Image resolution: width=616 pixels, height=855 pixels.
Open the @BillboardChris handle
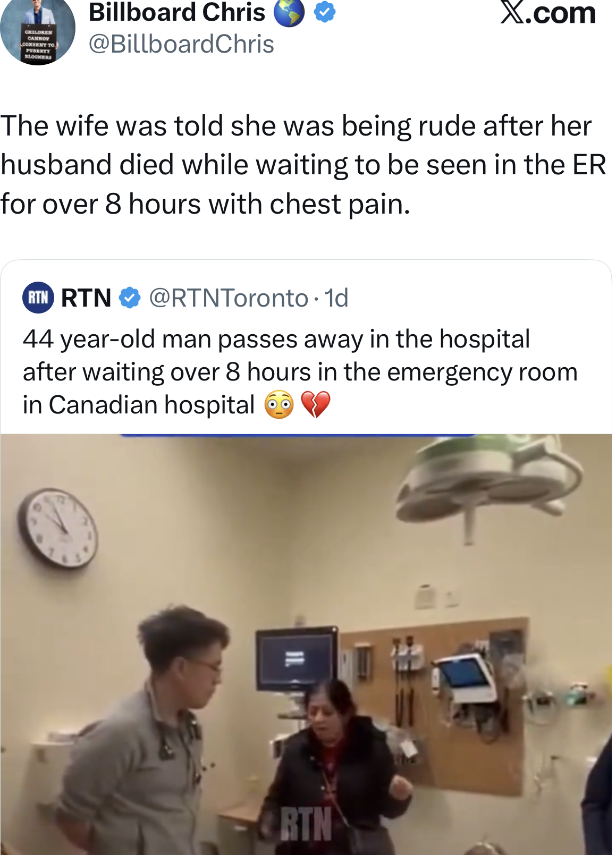click(181, 44)
